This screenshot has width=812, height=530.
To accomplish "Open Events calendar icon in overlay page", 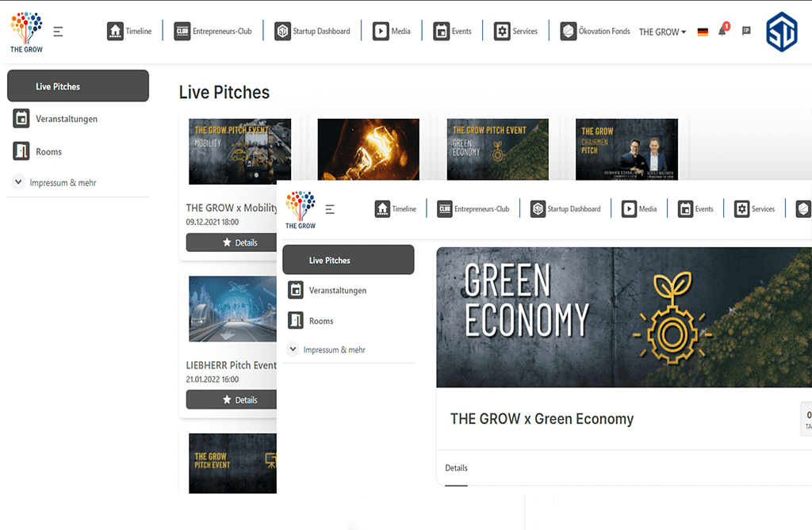I will [686, 208].
